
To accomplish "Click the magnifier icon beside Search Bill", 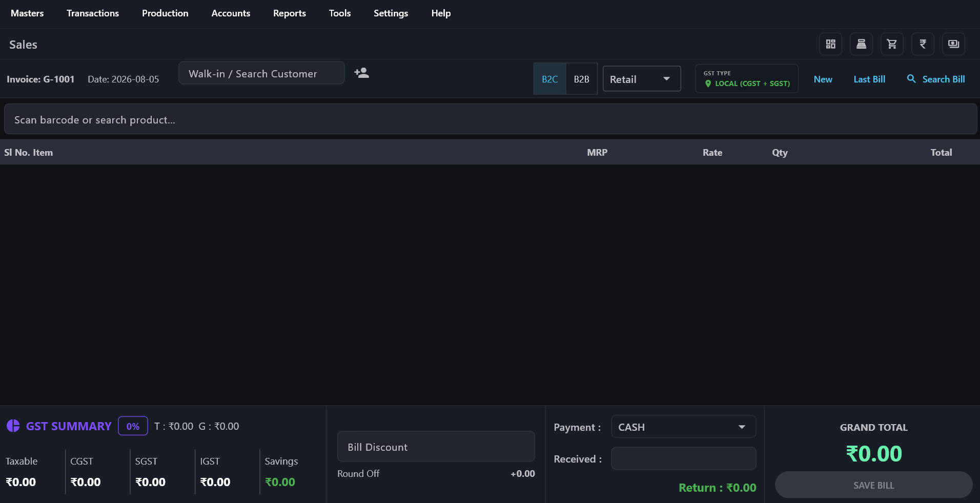I will (x=911, y=79).
